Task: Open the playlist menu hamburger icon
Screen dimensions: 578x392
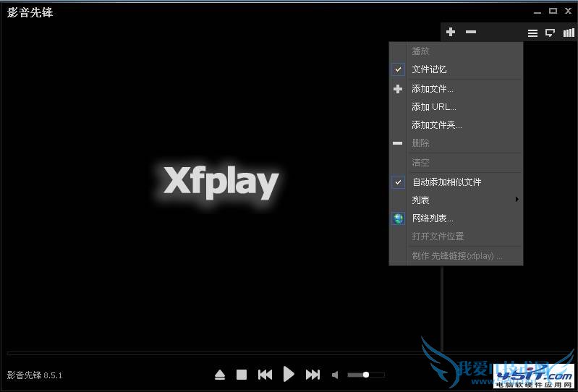Action: click(x=532, y=33)
